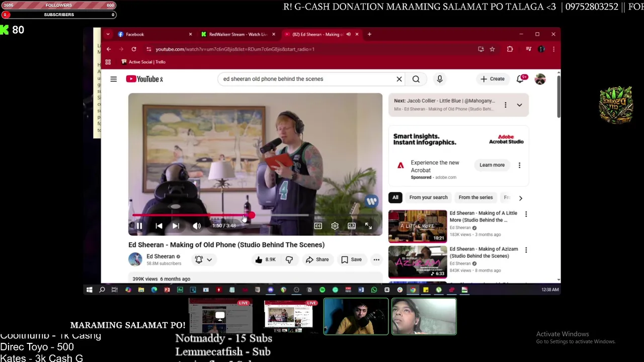Open YouTube notifications bell
Screen dimensions: 644x362
520,79
